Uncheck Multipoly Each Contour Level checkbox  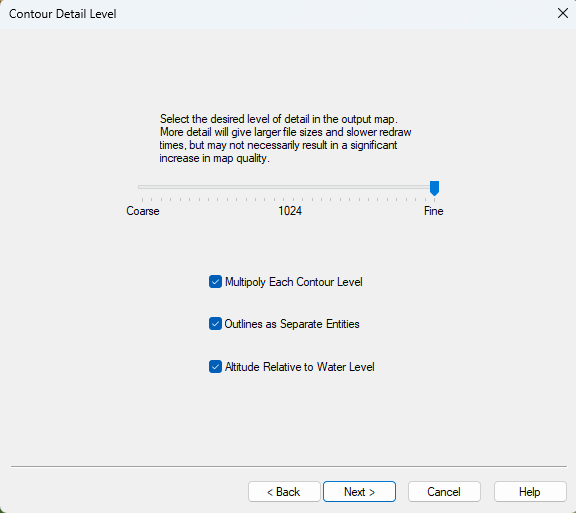click(215, 282)
